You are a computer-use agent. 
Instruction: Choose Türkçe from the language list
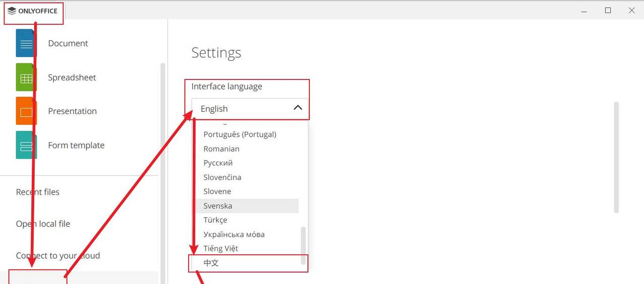215,220
